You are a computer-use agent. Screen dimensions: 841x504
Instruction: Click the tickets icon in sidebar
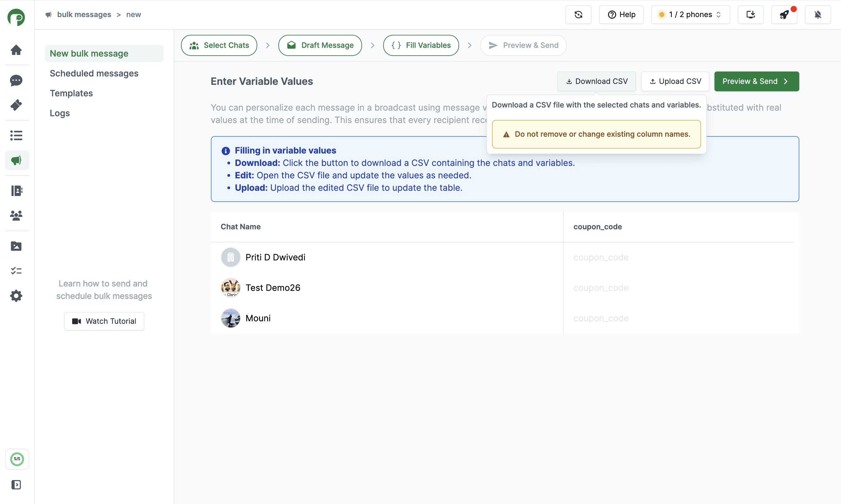coord(16,105)
